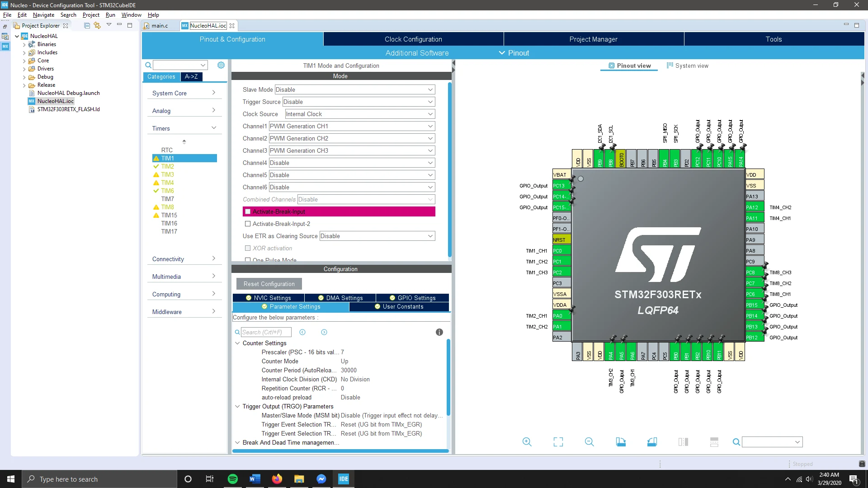Switch to A->Z peripheral list
Screen dimensions: 868x488
[x=191, y=77]
